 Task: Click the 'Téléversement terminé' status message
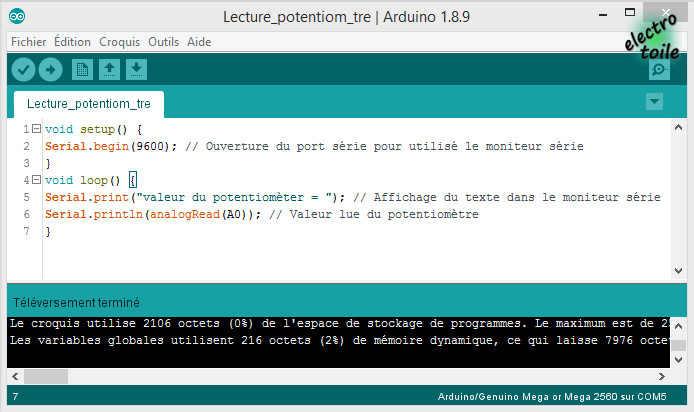tap(76, 303)
